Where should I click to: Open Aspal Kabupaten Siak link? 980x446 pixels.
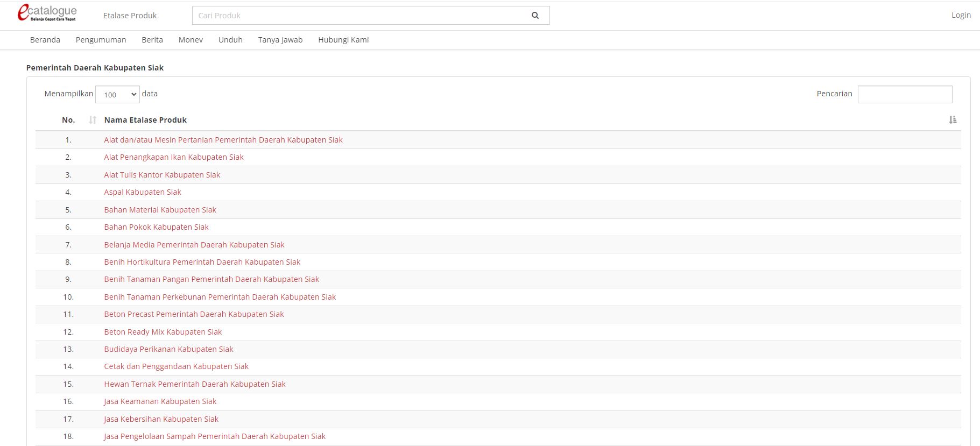coord(143,192)
